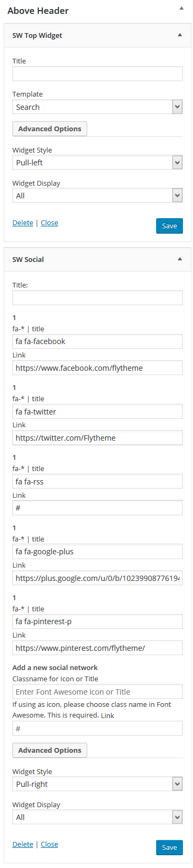
Task: Click the Enter Font Awesome icon or Title field
Action: click(x=98, y=692)
